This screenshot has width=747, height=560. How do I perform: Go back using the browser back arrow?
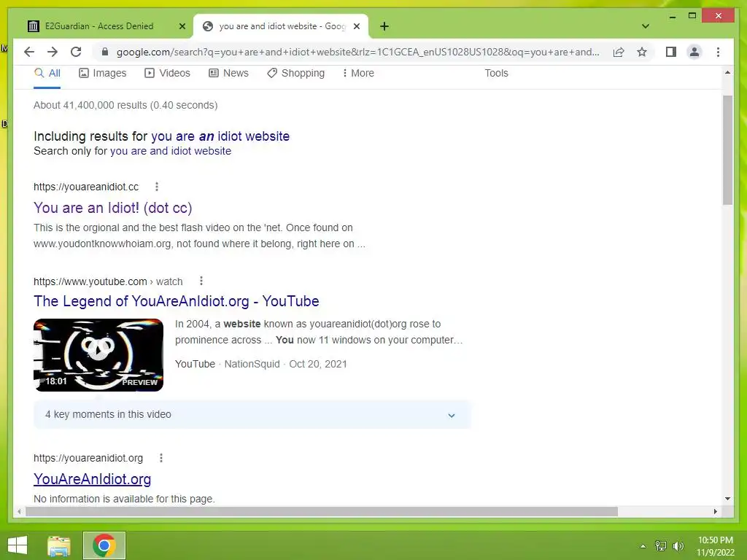point(29,52)
